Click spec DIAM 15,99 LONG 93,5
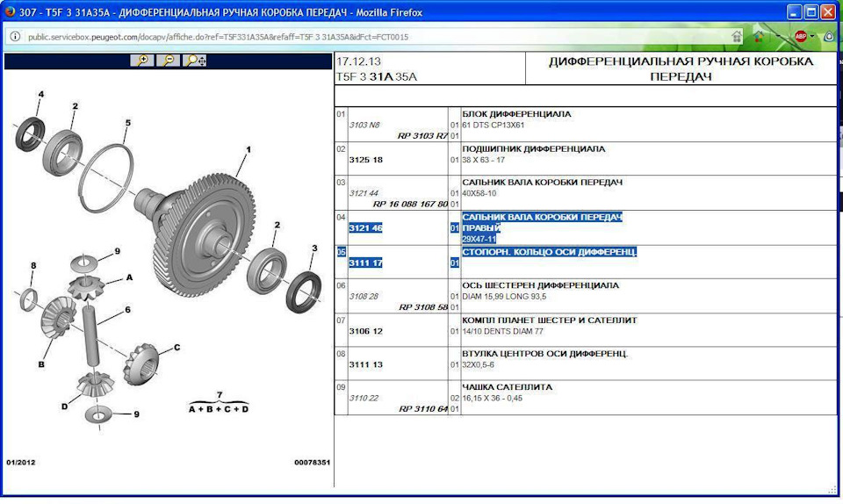The image size is (843, 504). tap(504, 296)
